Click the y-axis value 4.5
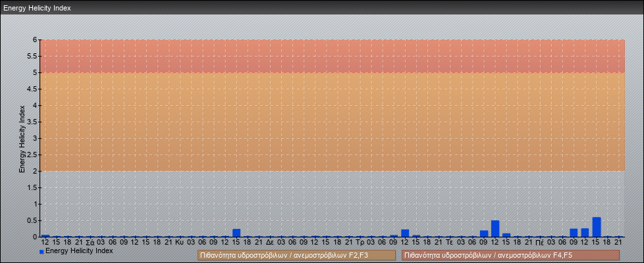 click(32, 89)
